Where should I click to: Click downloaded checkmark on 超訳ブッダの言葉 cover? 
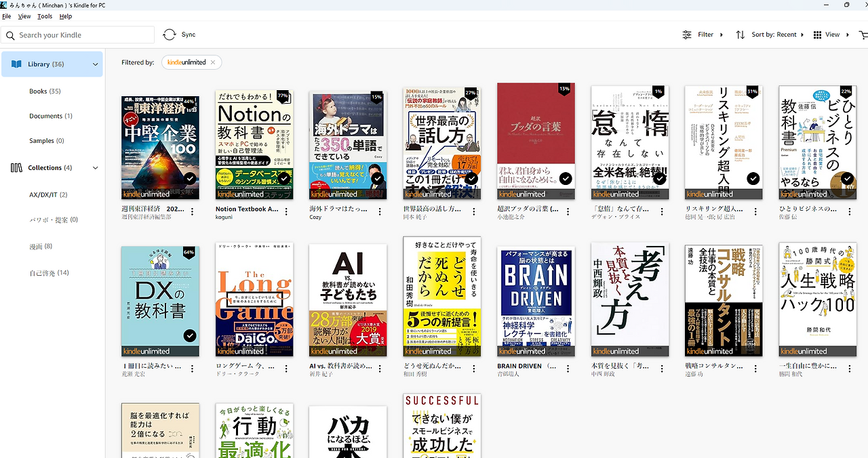(566, 179)
